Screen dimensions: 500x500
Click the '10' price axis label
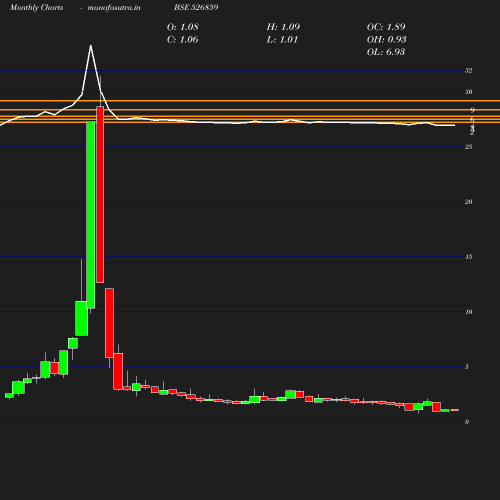(468, 312)
